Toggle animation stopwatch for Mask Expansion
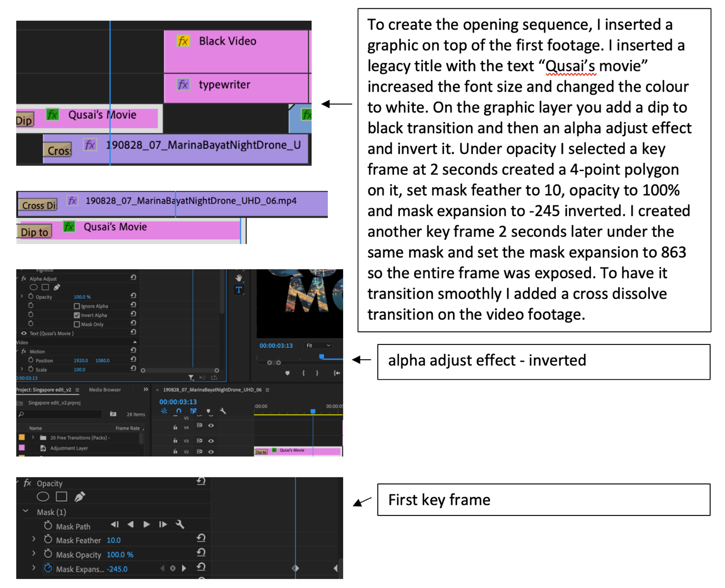The image size is (725, 588). click(x=48, y=568)
